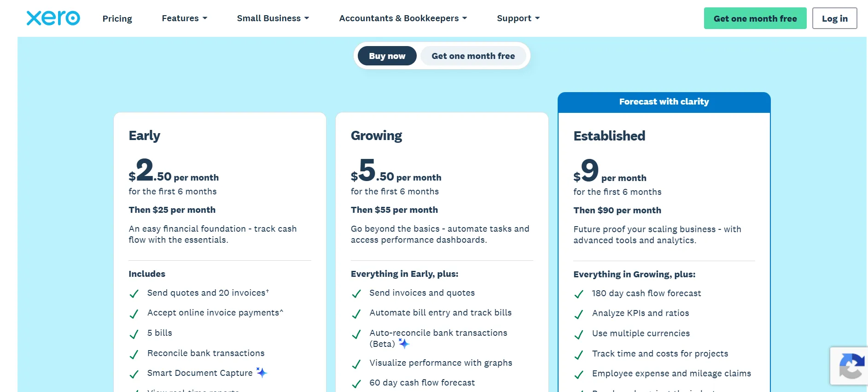The height and width of the screenshot is (392, 868).
Task: Click checkmark beside Smart Document Capture
Action: 134,374
